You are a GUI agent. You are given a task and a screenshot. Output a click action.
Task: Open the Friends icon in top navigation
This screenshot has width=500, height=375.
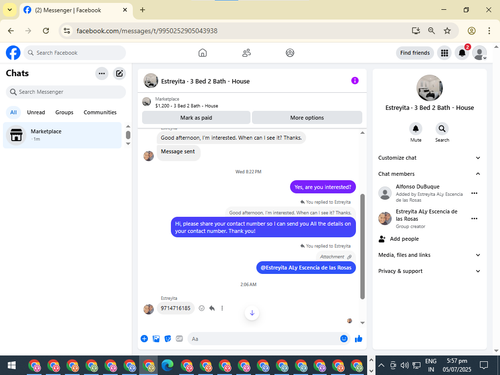[x=246, y=53]
